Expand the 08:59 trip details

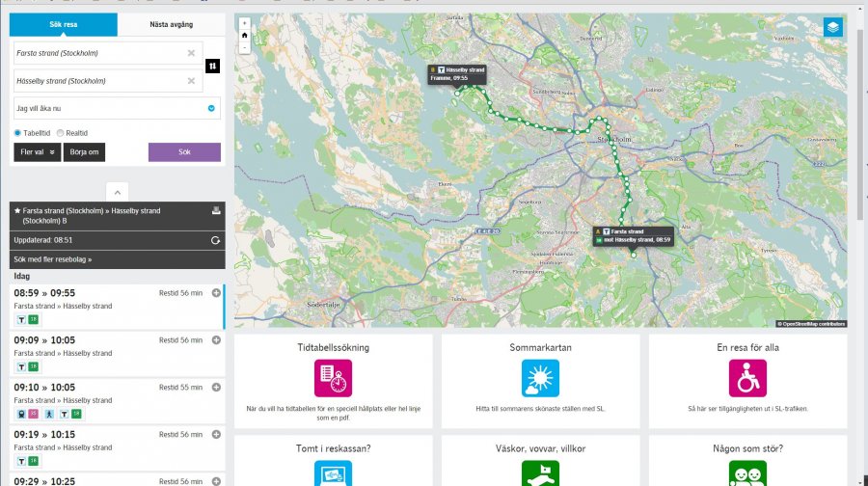216,293
